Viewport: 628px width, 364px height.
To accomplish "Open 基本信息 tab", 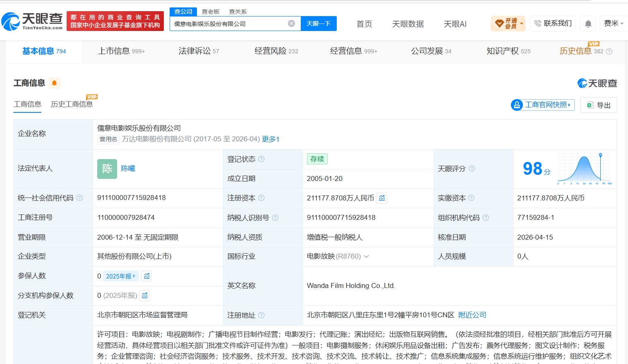I will (44, 51).
